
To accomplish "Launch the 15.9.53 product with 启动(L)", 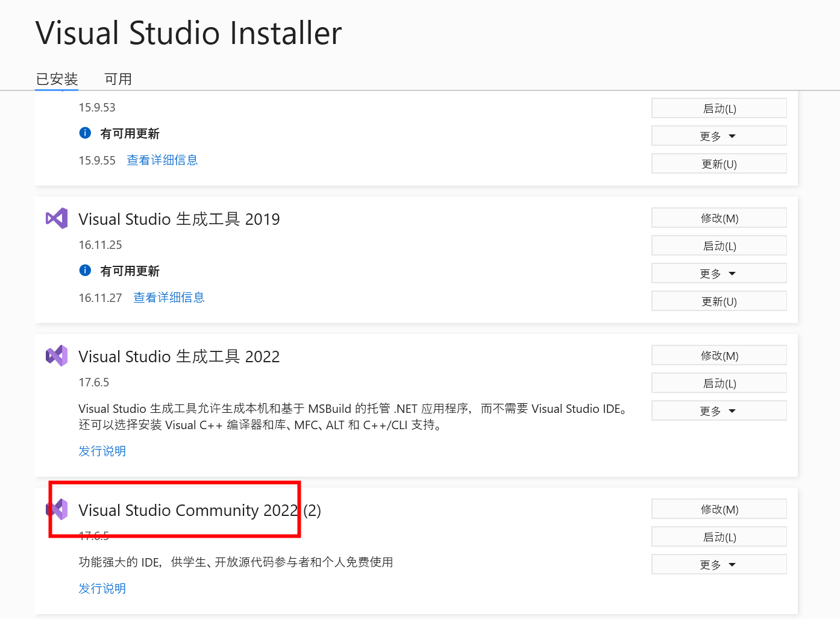I will (x=719, y=108).
